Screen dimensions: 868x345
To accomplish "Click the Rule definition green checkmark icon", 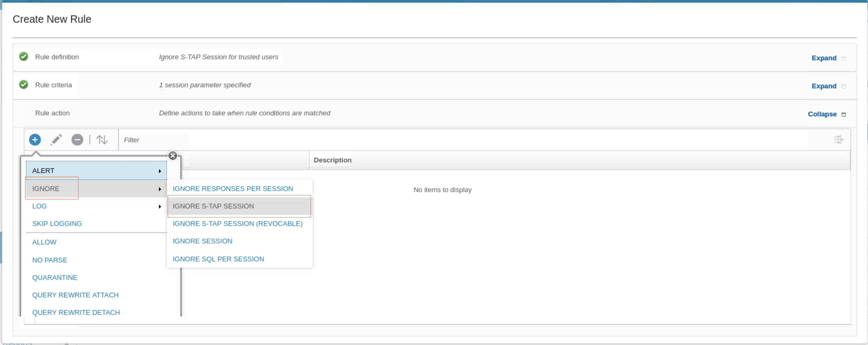I will tap(24, 57).
